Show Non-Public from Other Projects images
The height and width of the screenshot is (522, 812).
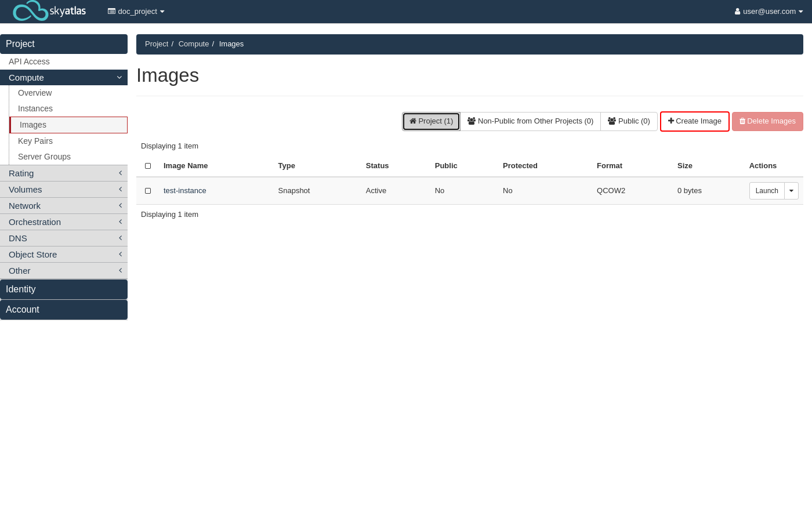coord(530,121)
